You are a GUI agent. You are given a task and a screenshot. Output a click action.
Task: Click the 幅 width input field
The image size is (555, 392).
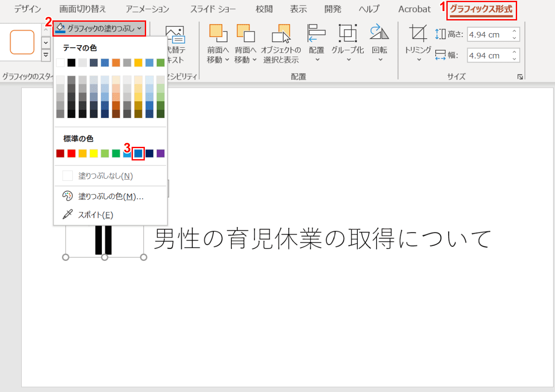[x=489, y=55]
